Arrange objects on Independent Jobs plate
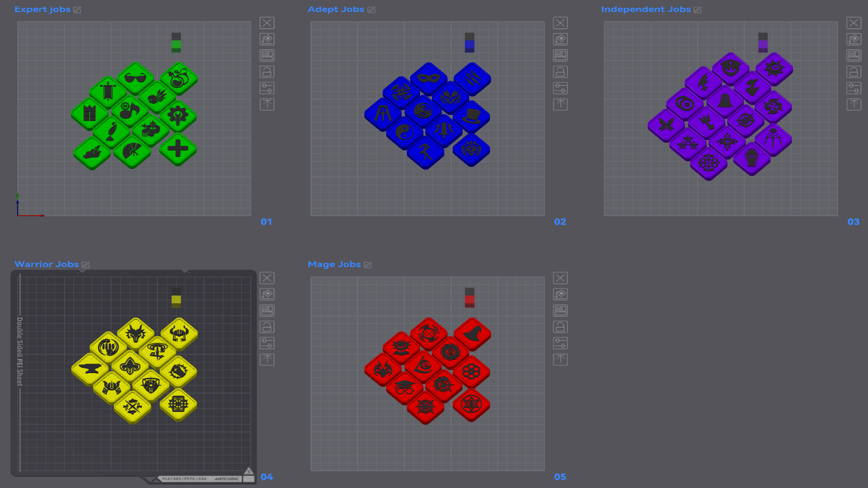This screenshot has height=488, width=868. (x=854, y=55)
